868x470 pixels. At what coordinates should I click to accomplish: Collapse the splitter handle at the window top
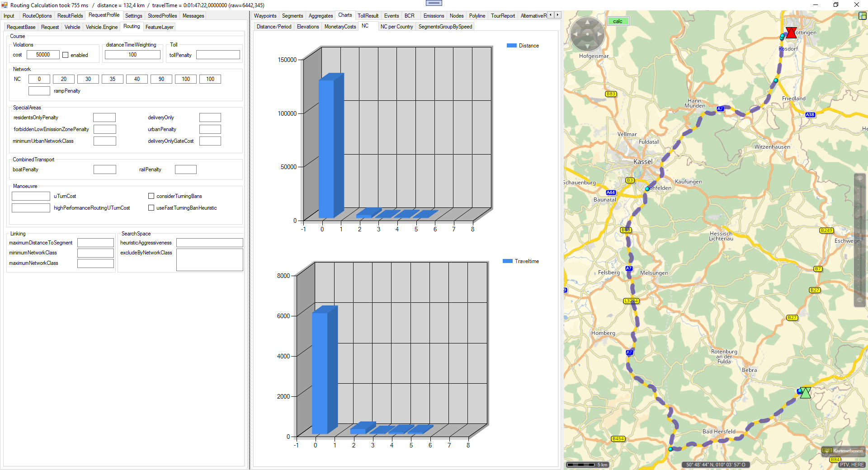pos(434,3)
